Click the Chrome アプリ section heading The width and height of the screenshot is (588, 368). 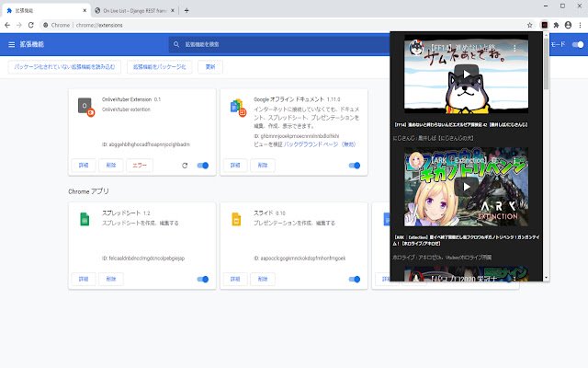click(88, 191)
